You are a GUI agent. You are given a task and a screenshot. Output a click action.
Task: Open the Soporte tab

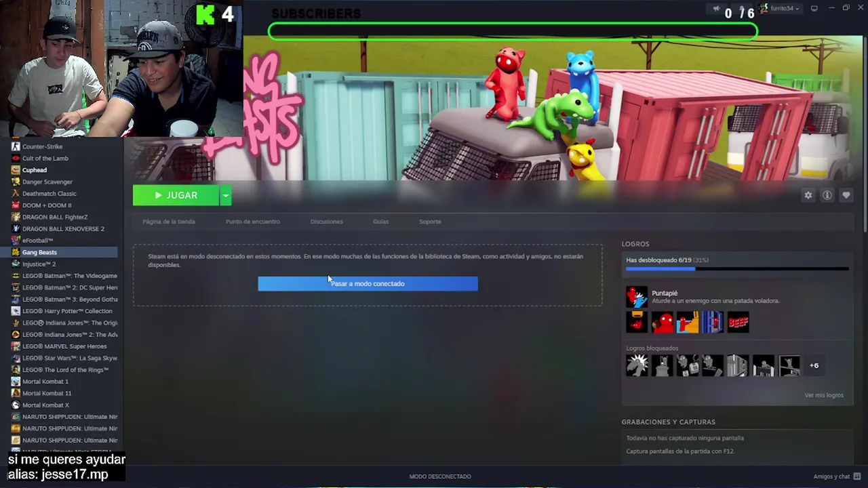430,222
